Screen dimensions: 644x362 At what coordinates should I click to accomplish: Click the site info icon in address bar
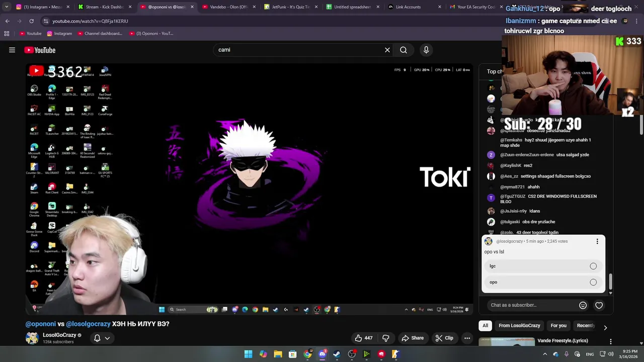[x=46, y=21]
